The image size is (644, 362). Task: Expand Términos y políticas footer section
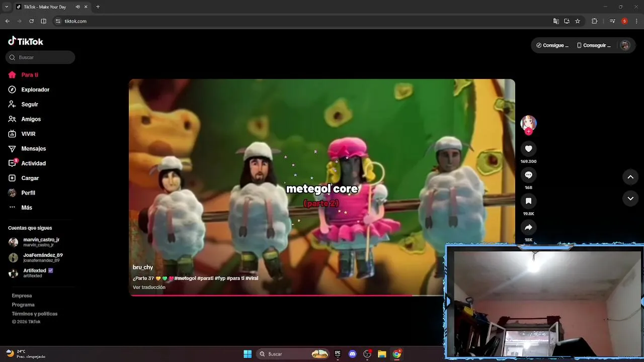point(35,314)
